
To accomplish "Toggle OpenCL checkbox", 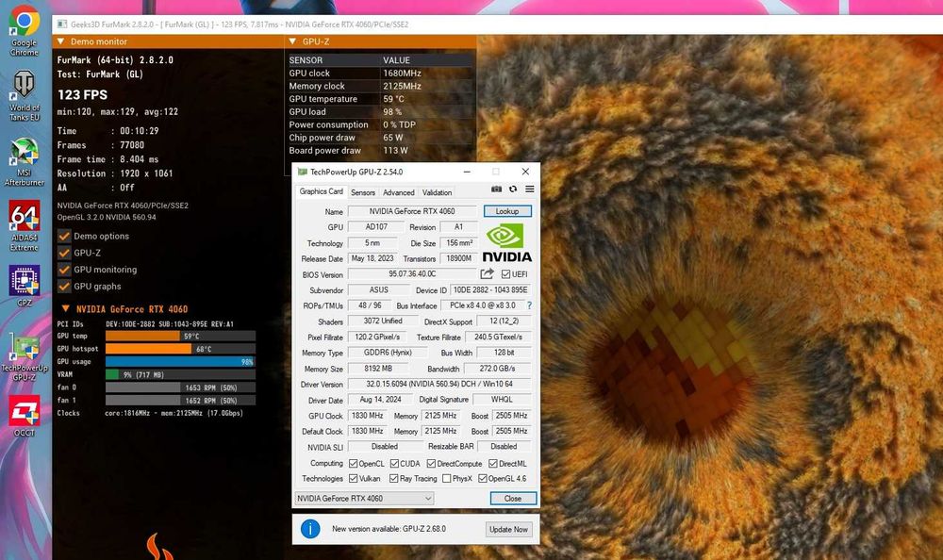I will pos(353,464).
